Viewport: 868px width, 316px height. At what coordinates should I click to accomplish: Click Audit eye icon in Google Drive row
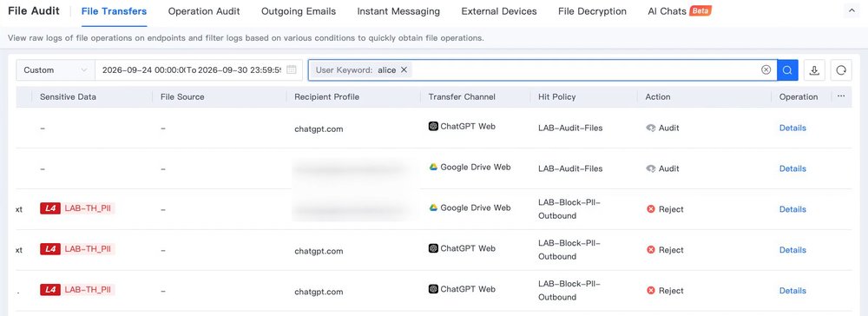pos(651,168)
